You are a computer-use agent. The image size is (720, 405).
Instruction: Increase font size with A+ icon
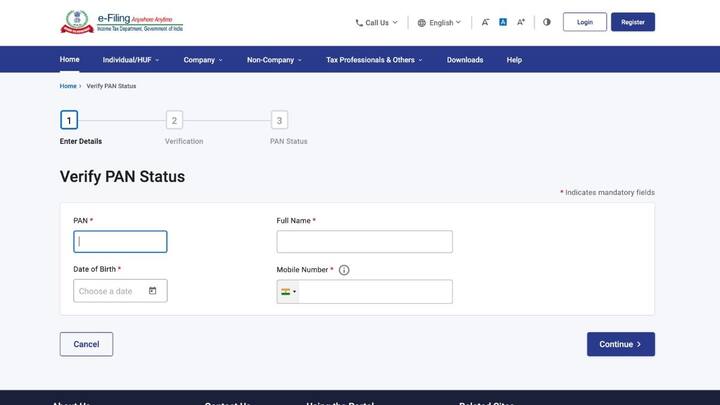521,22
